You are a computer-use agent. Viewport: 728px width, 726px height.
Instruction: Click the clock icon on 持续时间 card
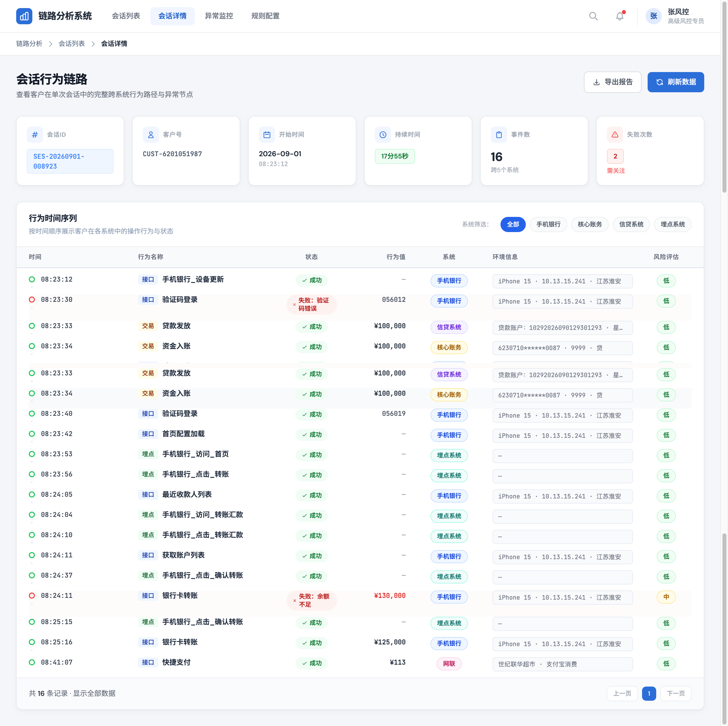coord(383,134)
